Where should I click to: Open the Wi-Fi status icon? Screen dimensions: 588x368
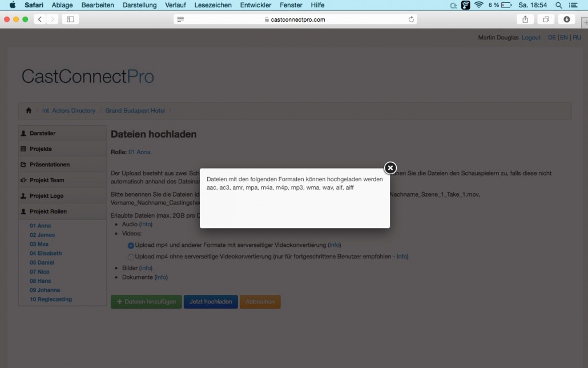click(x=478, y=5)
